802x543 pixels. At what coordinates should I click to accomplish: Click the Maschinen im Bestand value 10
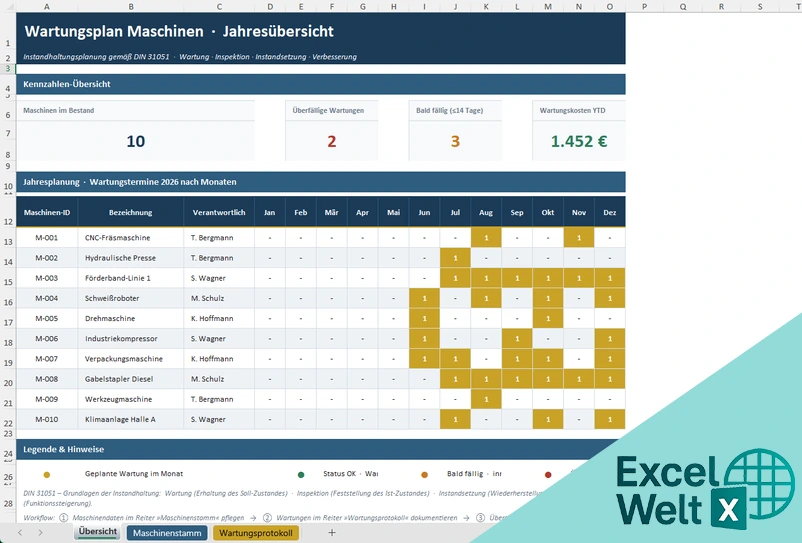pos(136,141)
